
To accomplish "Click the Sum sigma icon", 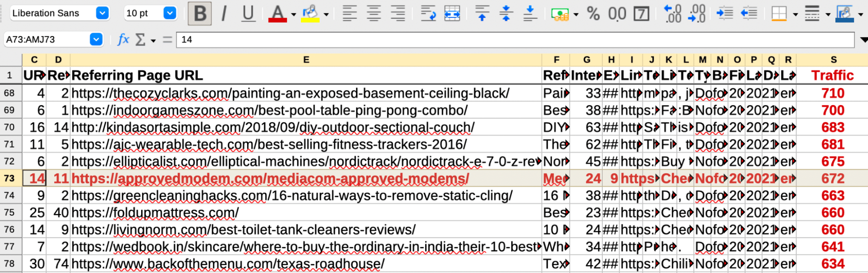I will click(140, 39).
